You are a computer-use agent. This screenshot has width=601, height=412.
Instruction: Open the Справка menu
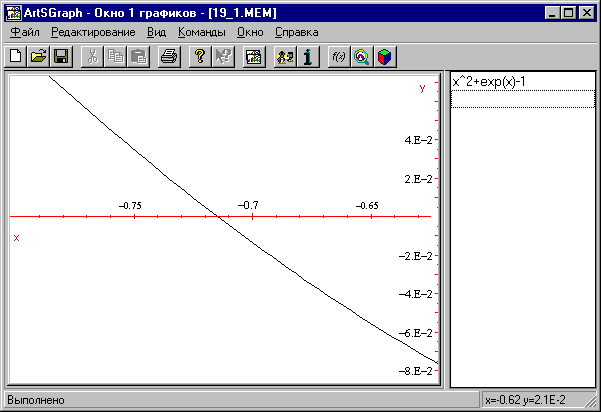(296, 32)
